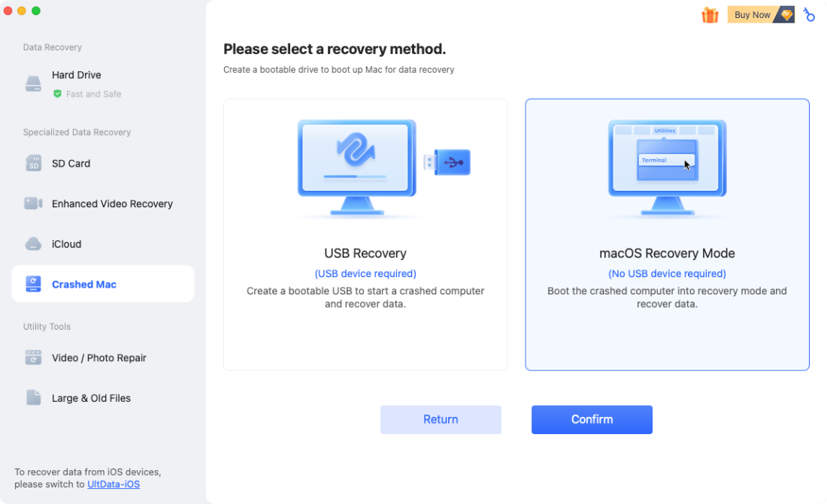
Task: Click the gift box promotion icon
Action: [x=710, y=14]
